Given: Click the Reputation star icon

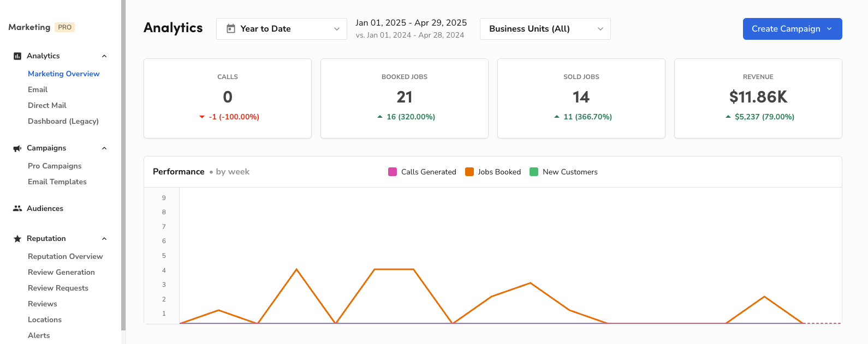Looking at the screenshot, I should (x=17, y=239).
